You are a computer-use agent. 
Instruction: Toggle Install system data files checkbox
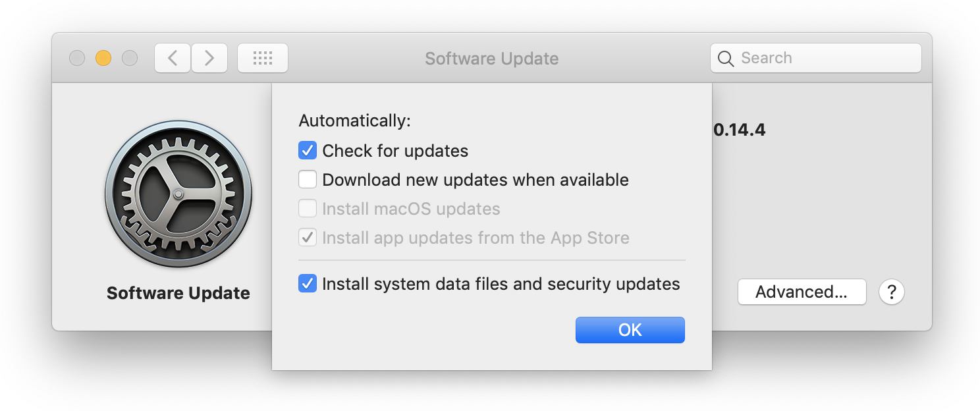coord(308,284)
